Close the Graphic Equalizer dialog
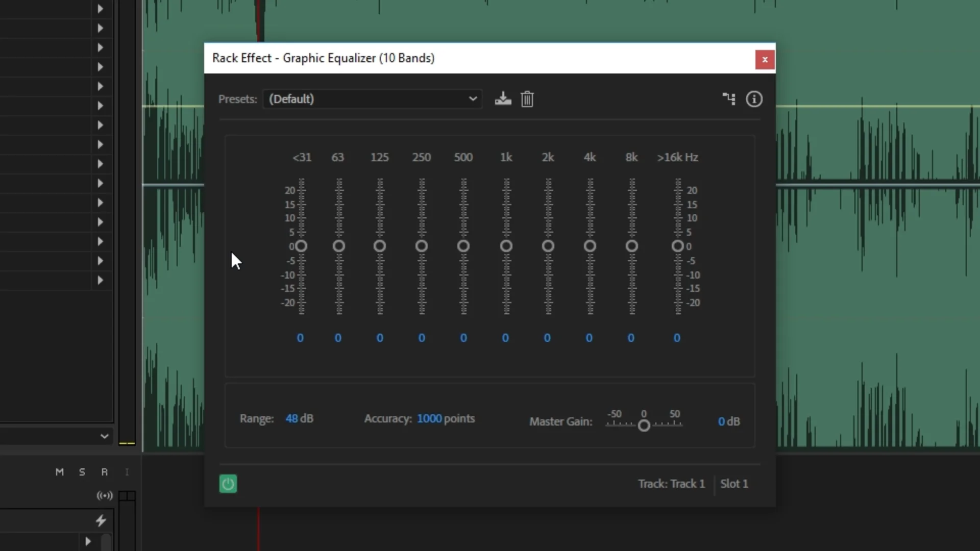This screenshot has height=551, width=980. [x=765, y=60]
